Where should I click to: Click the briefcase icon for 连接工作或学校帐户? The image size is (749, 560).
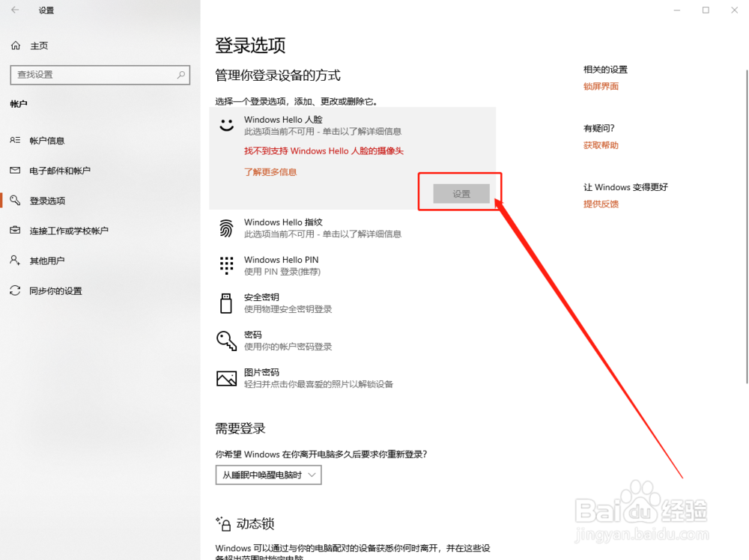pos(15,231)
